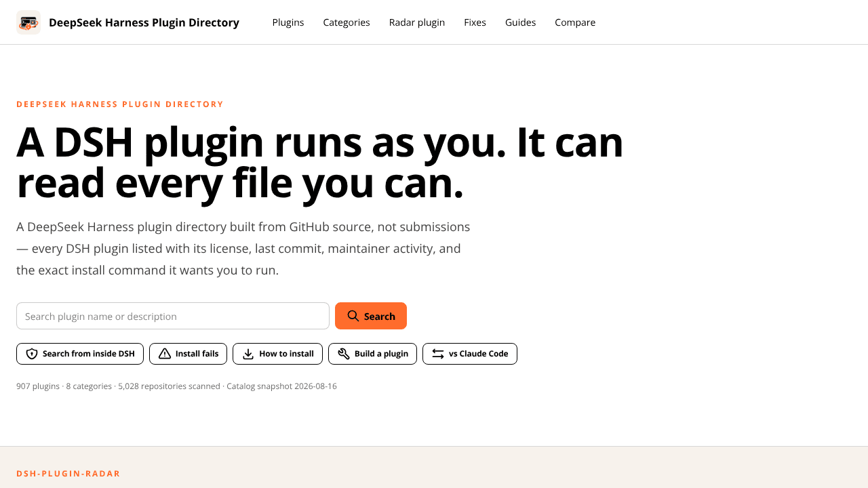
Task: Click the warning triangle icon on Install fails
Action: tap(165, 354)
